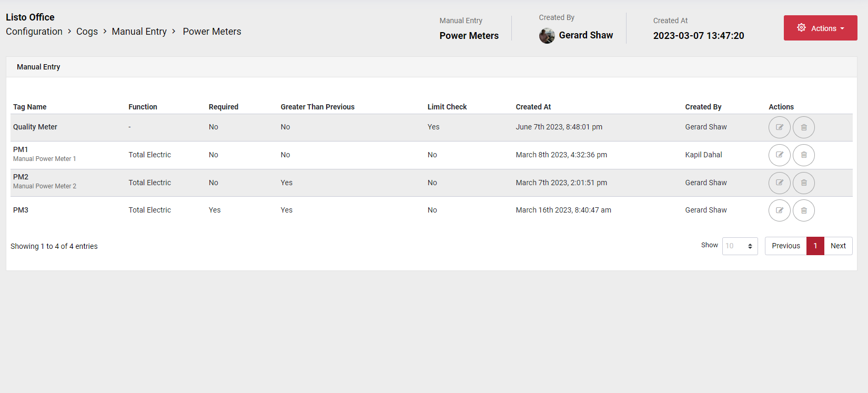Delete the PM1 tag entry
This screenshot has width=868, height=393.
(804, 155)
